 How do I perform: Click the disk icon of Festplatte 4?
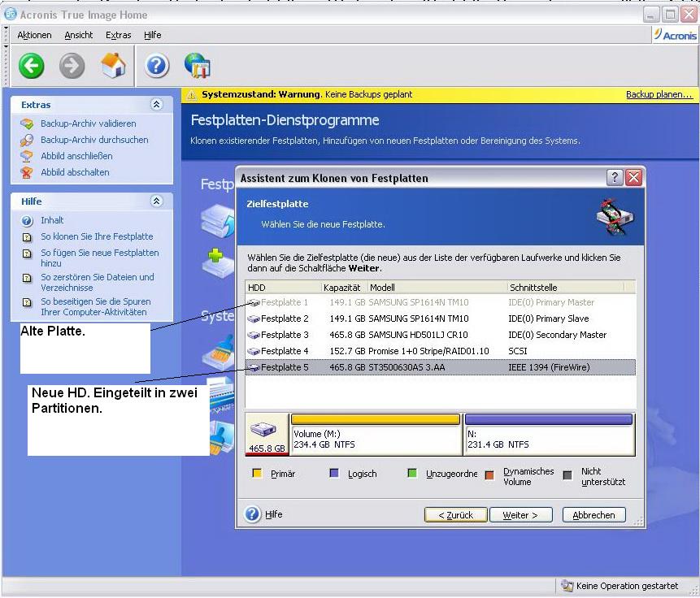pos(254,351)
